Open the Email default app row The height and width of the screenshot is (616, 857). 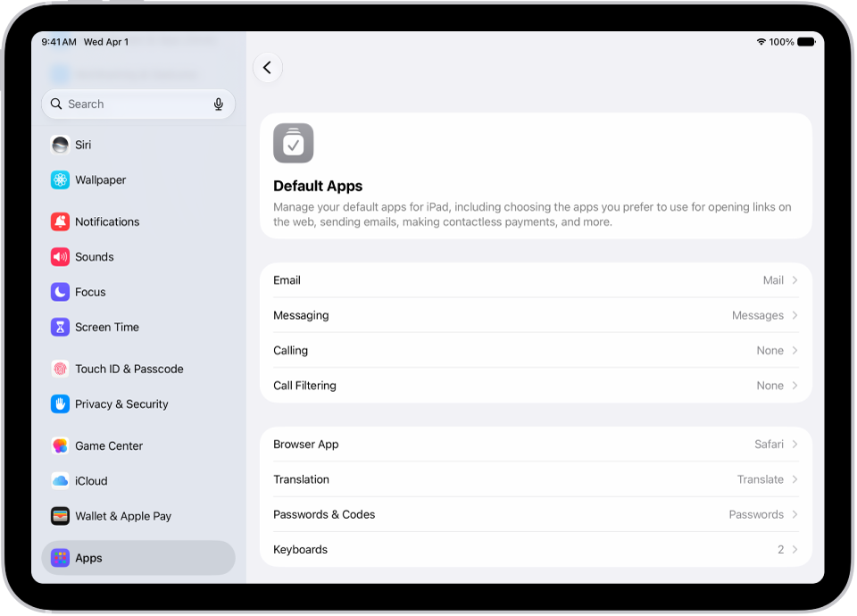point(536,280)
